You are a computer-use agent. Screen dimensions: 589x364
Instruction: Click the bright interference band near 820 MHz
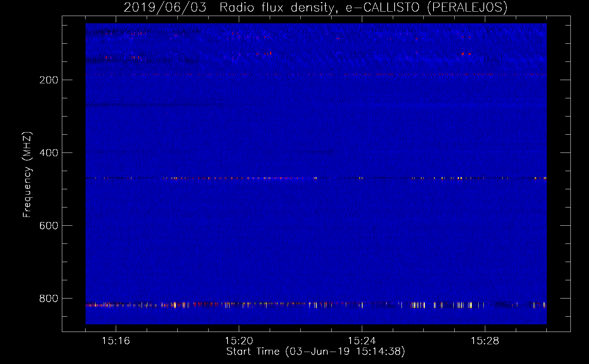pos(316,305)
